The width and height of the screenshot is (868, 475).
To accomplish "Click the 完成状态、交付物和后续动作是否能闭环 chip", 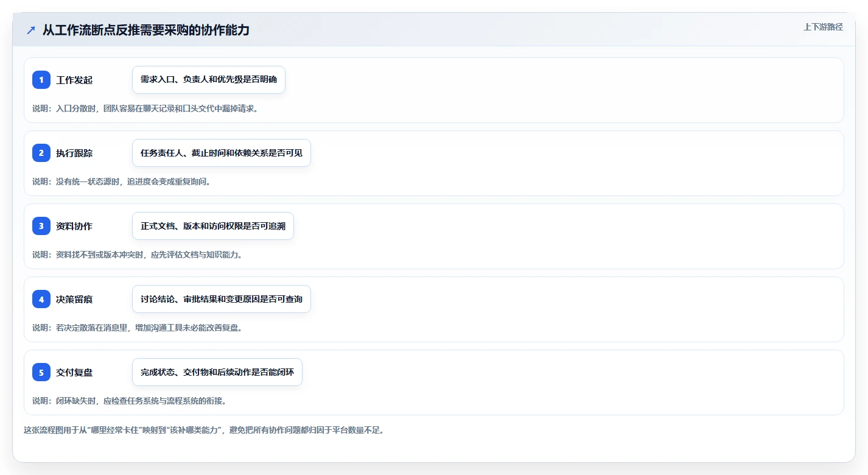I will [x=217, y=372].
